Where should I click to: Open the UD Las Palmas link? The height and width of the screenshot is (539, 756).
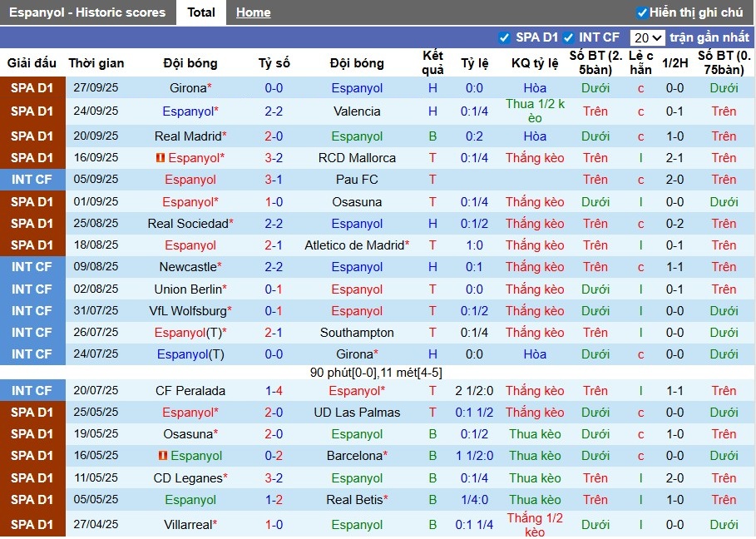[x=357, y=411]
